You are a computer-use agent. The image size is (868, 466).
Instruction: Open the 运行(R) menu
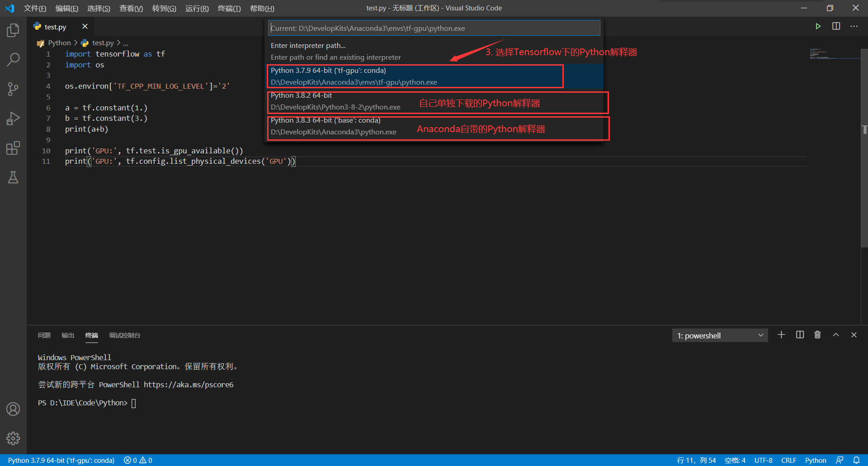click(x=197, y=8)
